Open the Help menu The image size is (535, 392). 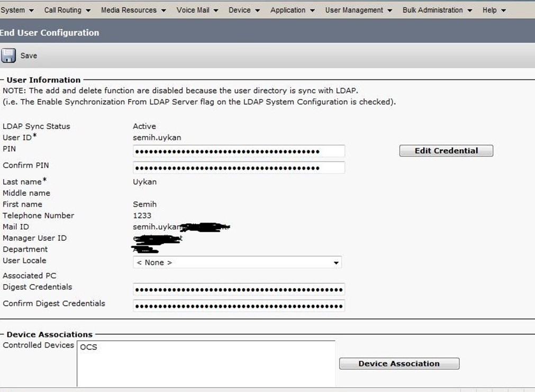493,10
